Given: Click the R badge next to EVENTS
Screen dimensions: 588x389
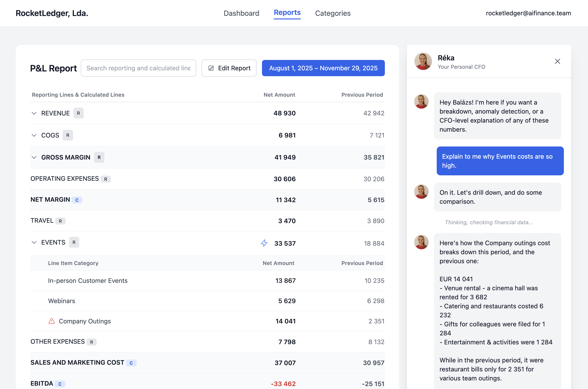Looking at the screenshot, I should pos(74,242).
